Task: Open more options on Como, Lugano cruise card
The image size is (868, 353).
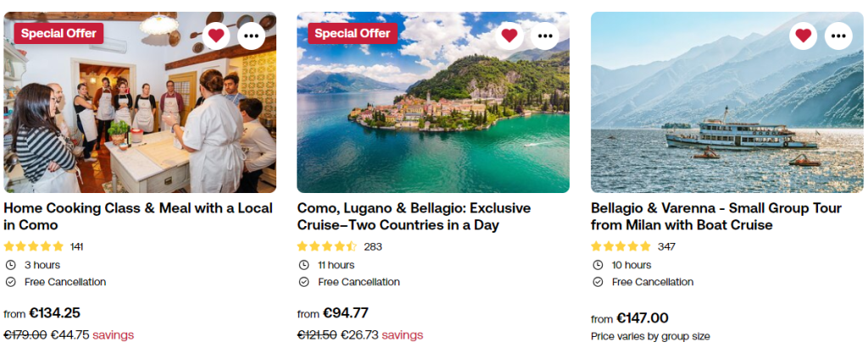Action: 545,36
